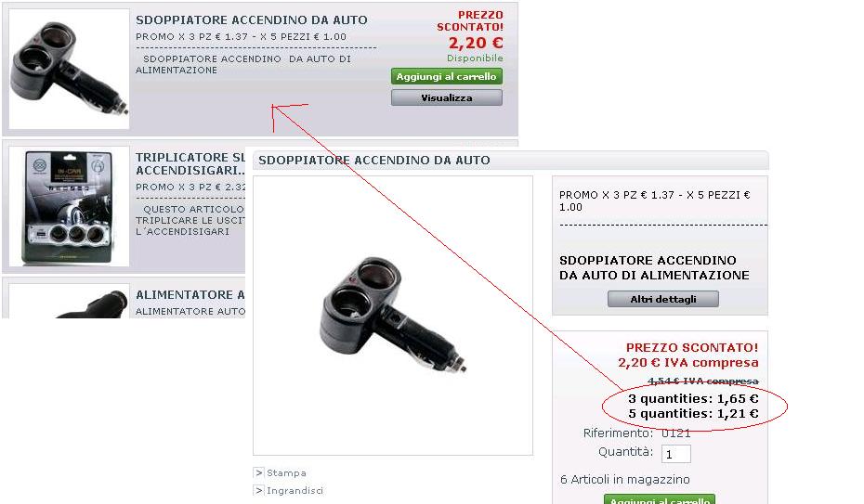Viewport: 864px width, 504px height.
Task: Open SDOPPIATORE ACCENDINO DA AUTO list title
Action: coord(252,19)
